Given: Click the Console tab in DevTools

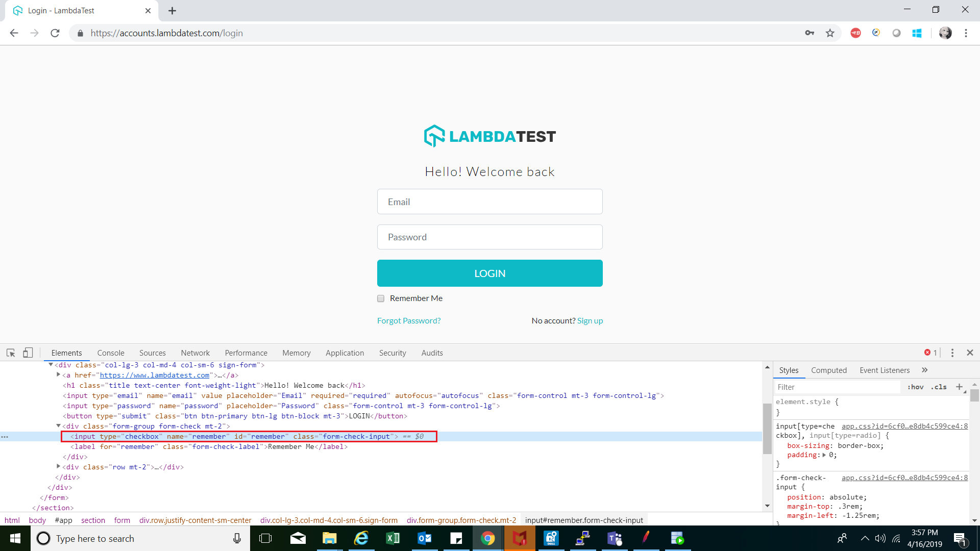Looking at the screenshot, I should (110, 353).
